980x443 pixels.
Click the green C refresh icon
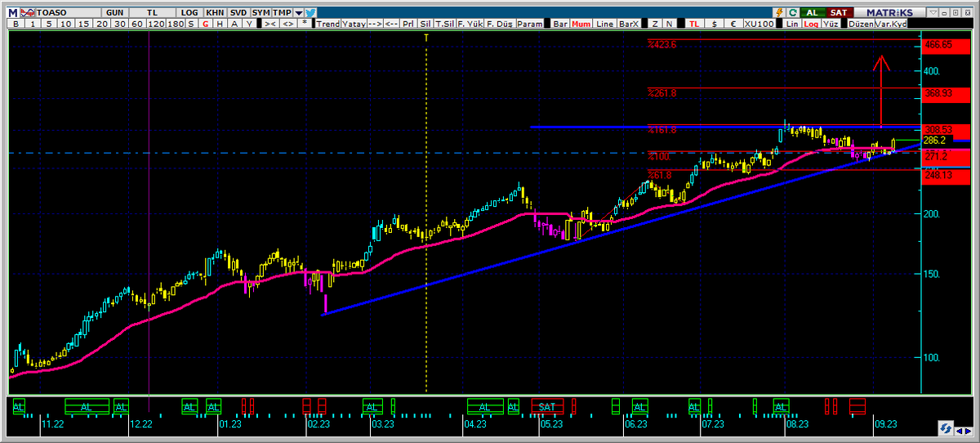pyautogui.click(x=792, y=12)
